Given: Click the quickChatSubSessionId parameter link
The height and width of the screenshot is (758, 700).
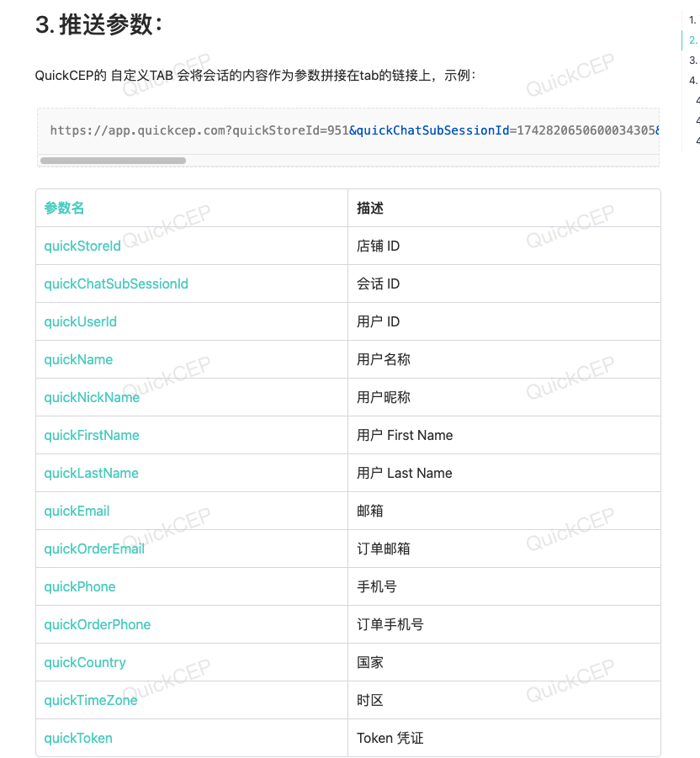Looking at the screenshot, I should pyautogui.click(x=116, y=284).
